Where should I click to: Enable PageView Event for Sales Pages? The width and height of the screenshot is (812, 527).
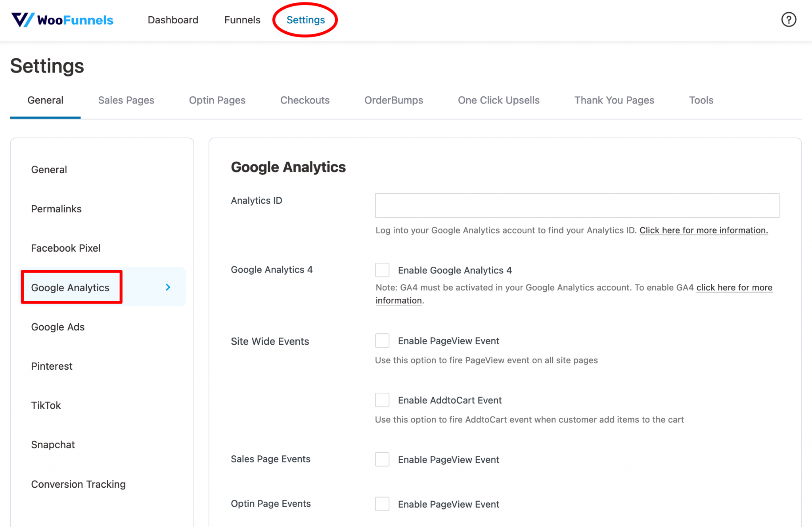coord(382,459)
